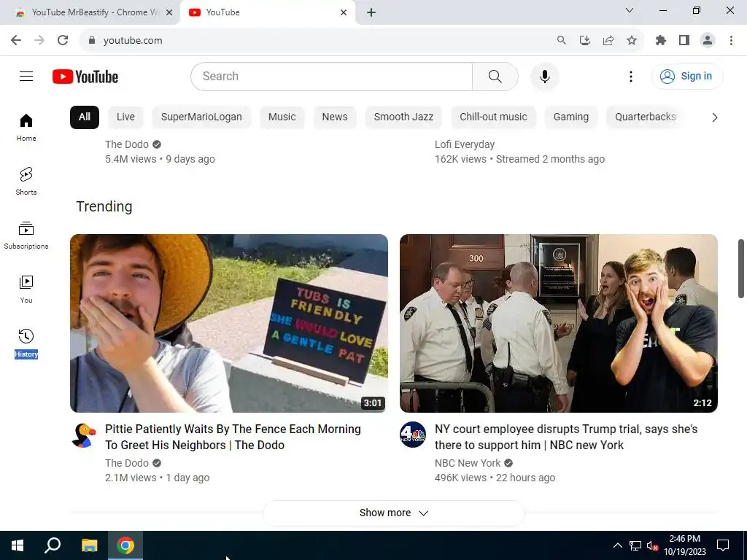Click the network icon in system tray
The height and width of the screenshot is (560, 747).
pyautogui.click(x=635, y=545)
